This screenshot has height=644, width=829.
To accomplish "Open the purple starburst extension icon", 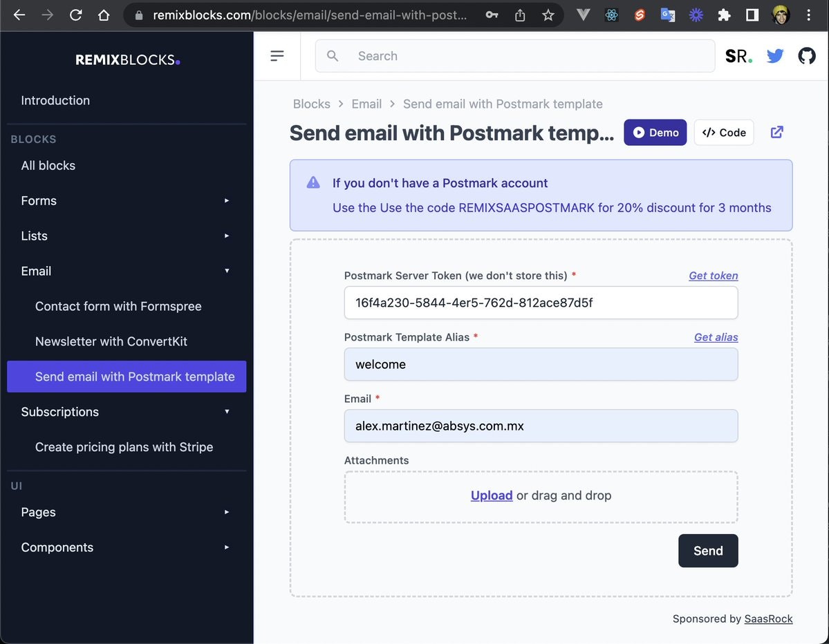I will tap(696, 15).
